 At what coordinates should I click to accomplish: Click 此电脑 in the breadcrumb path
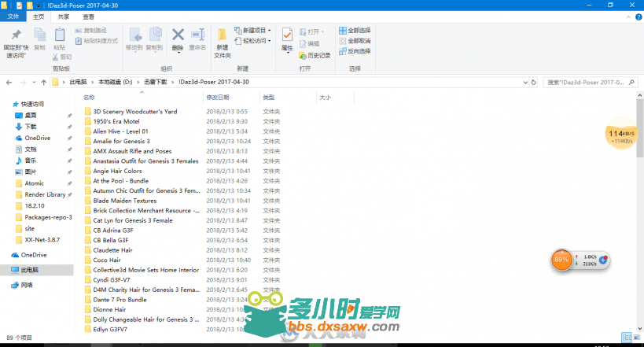tap(78, 83)
